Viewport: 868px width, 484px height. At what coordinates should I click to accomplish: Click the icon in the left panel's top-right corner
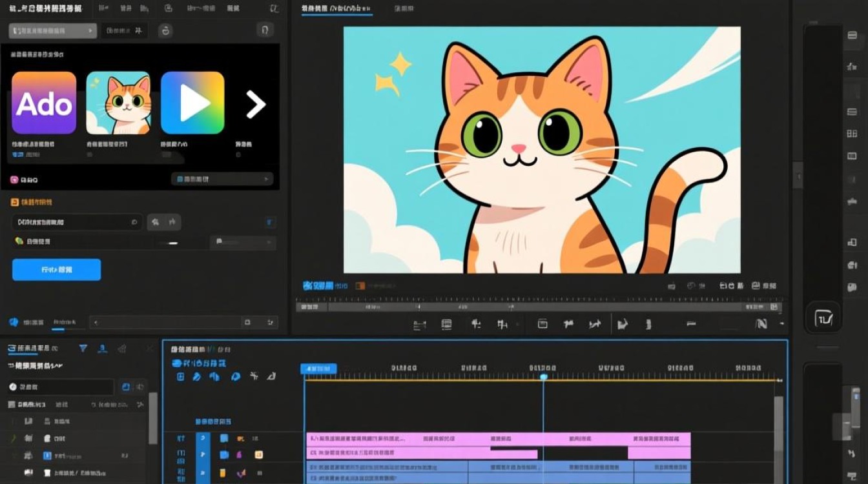click(x=274, y=8)
